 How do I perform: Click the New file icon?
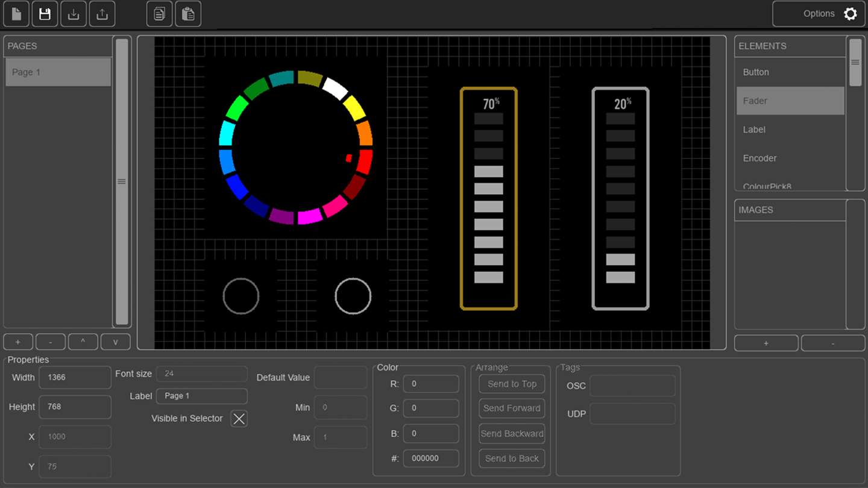16,14
